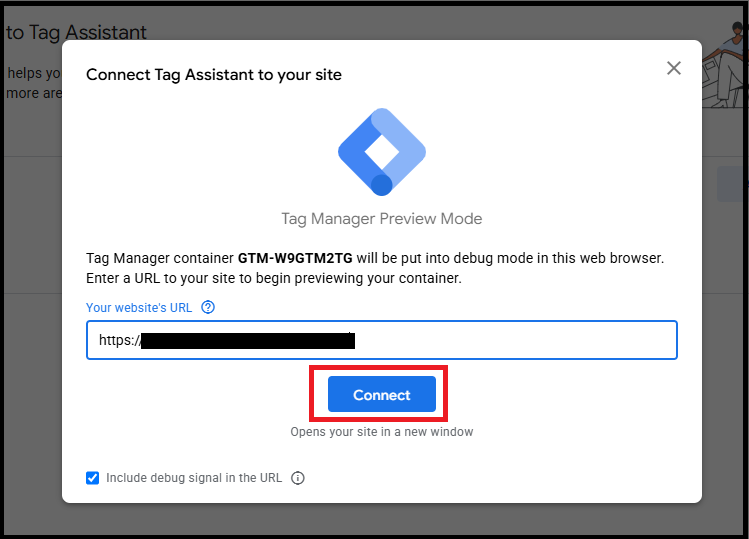Click the "Your website's URL" field label
Viewport: 749px width, 539px height.
(x=138, y=308)
